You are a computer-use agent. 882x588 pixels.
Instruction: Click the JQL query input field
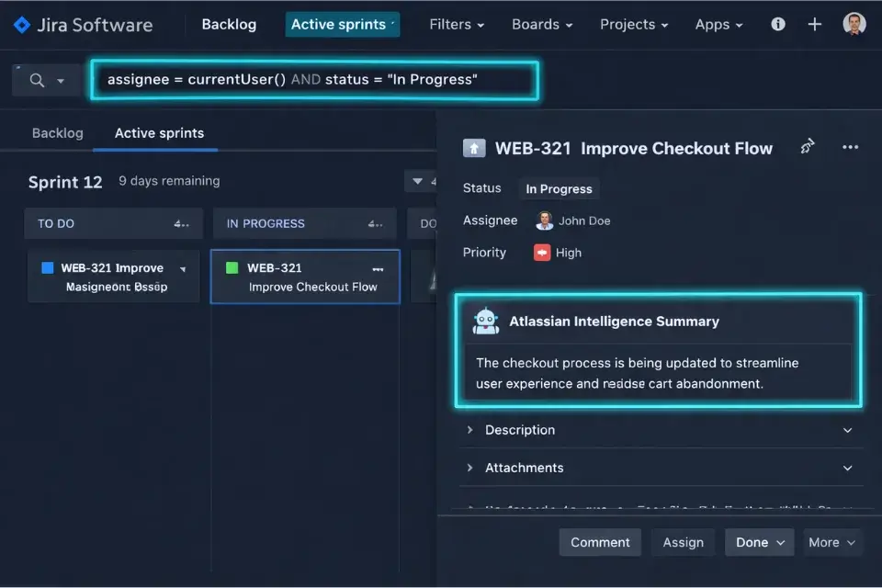314,80
